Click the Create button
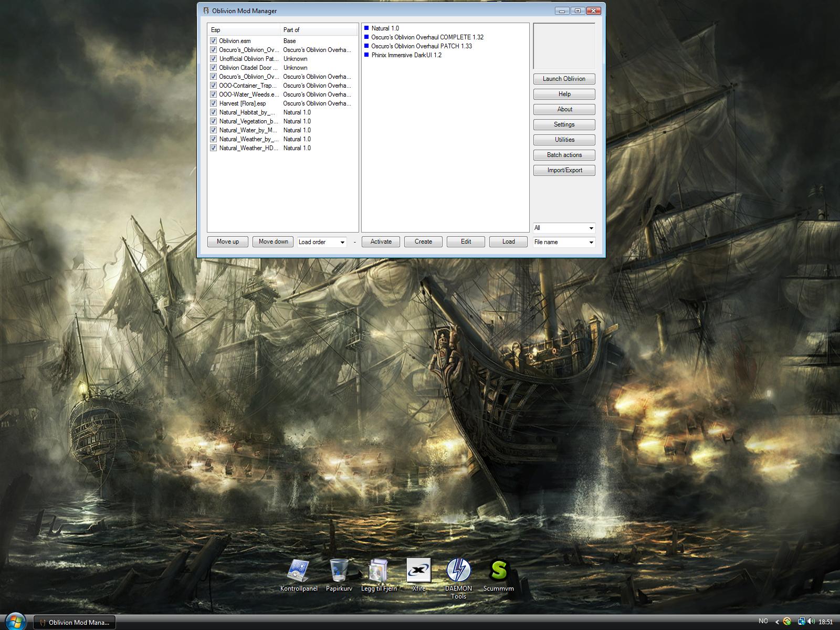 pos(423,241)
